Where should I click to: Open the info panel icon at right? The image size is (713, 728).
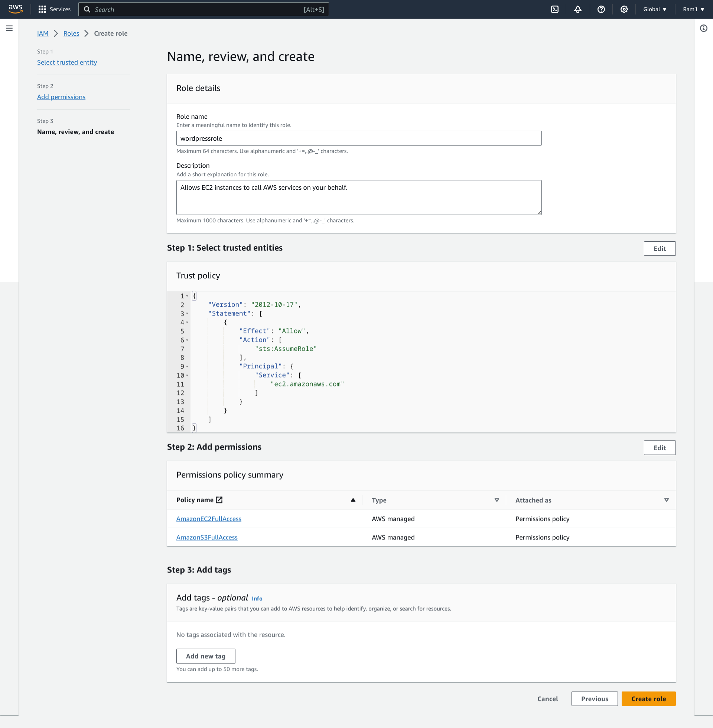click(x=703, y=29)
